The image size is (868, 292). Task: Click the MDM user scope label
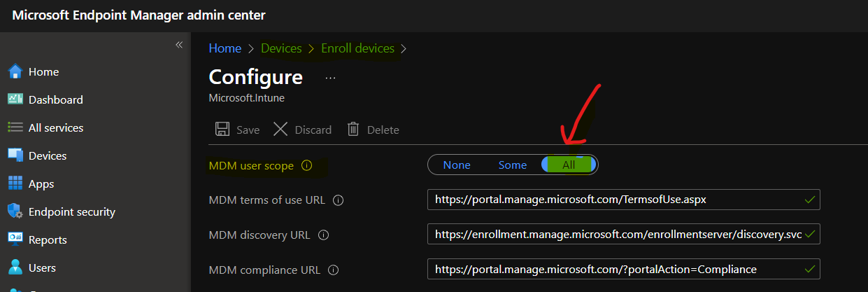pos(251,166)
